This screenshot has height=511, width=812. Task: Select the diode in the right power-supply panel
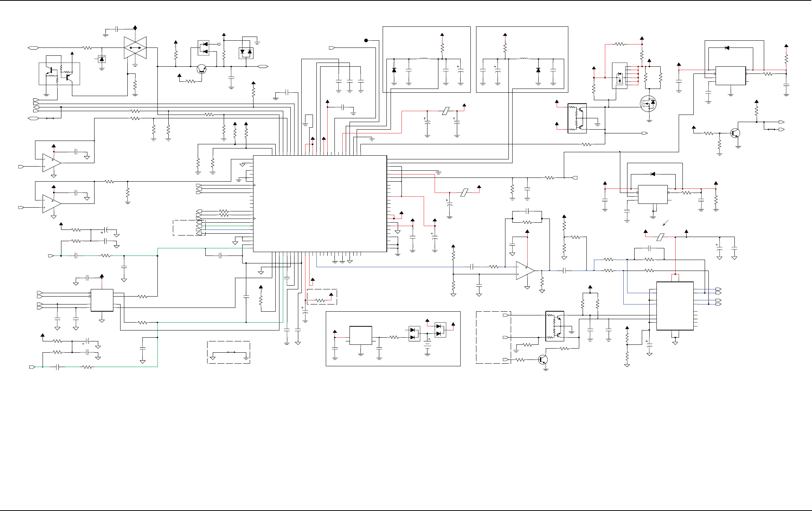[x=538, y=70]
